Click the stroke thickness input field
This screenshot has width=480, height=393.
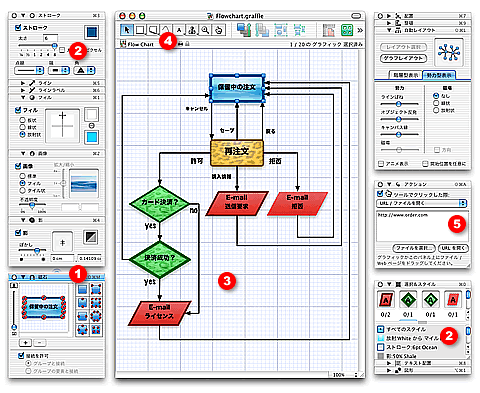(x=51, y=38)
